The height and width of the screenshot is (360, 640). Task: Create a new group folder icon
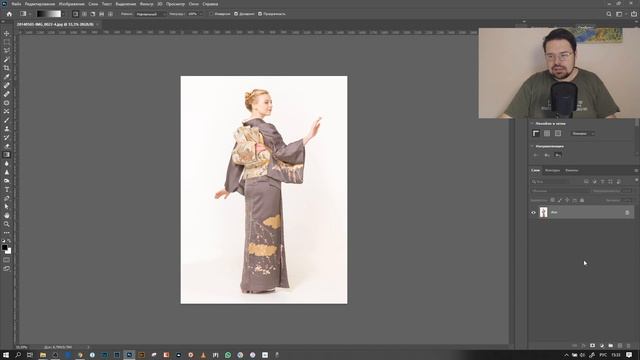(611, 346)
